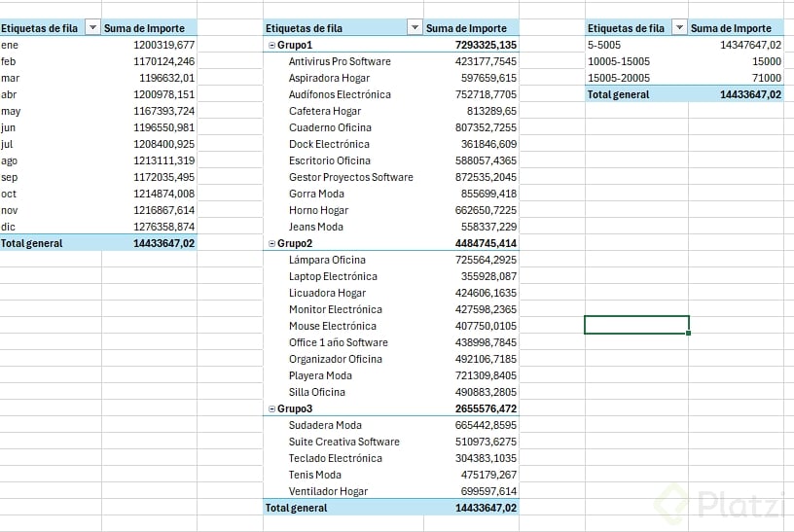Open filter dropdown of the ranges pivot table
Viewport: 794px width, 532px height.
click(x=679, y=28)
